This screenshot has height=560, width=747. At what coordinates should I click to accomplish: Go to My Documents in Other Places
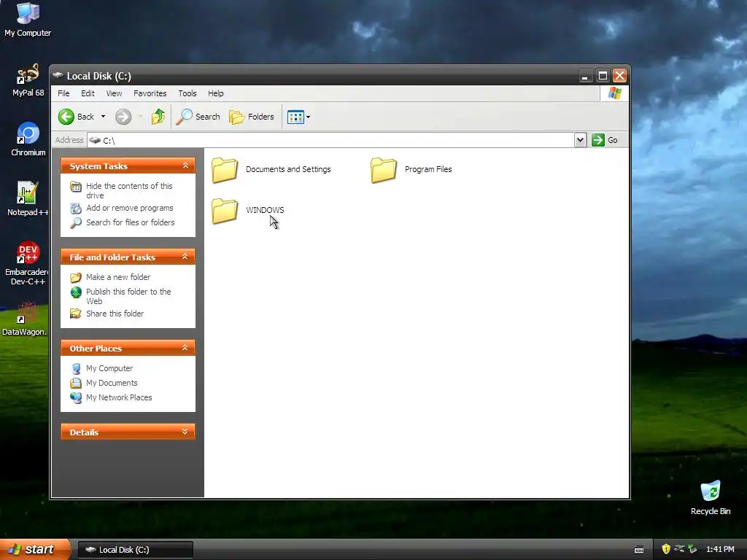112,383
